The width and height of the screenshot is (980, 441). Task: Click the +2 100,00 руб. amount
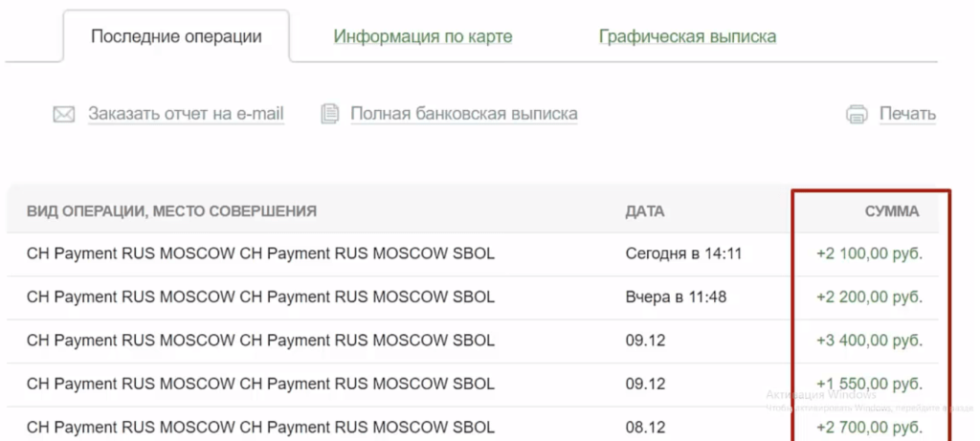click(x=869, y=254)
